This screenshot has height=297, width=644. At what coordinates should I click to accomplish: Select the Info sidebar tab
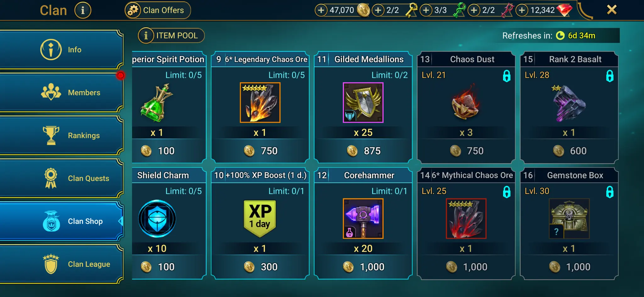click(x=61, y=50)
